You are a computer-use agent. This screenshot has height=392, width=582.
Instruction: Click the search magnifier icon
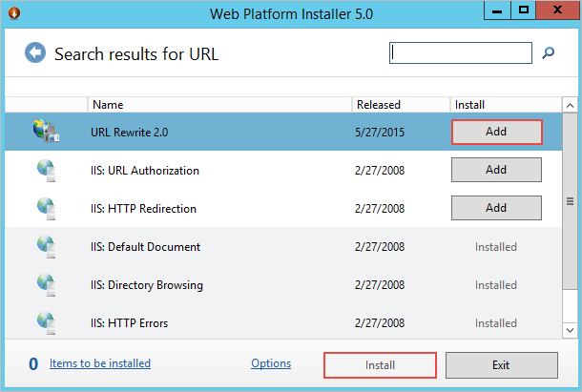(549, 53)
